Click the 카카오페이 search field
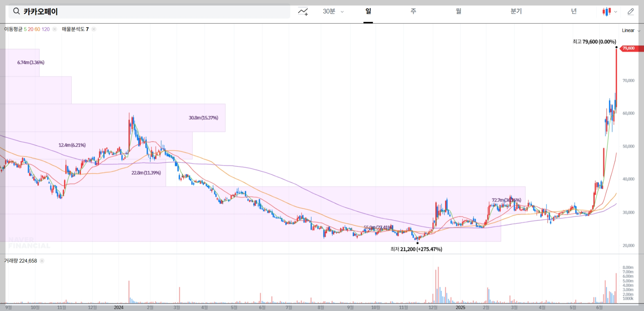This screenshot has height=311, width=644. [x=149, y=11]
